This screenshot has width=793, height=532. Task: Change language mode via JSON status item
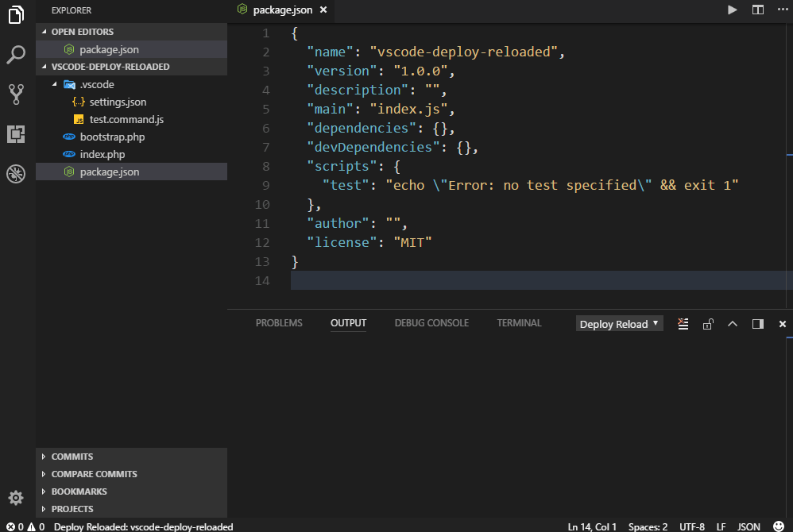coord(749,526)
